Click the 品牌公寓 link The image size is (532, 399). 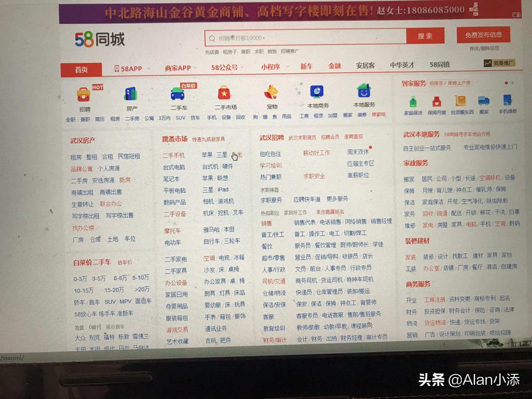pos(82,169)
